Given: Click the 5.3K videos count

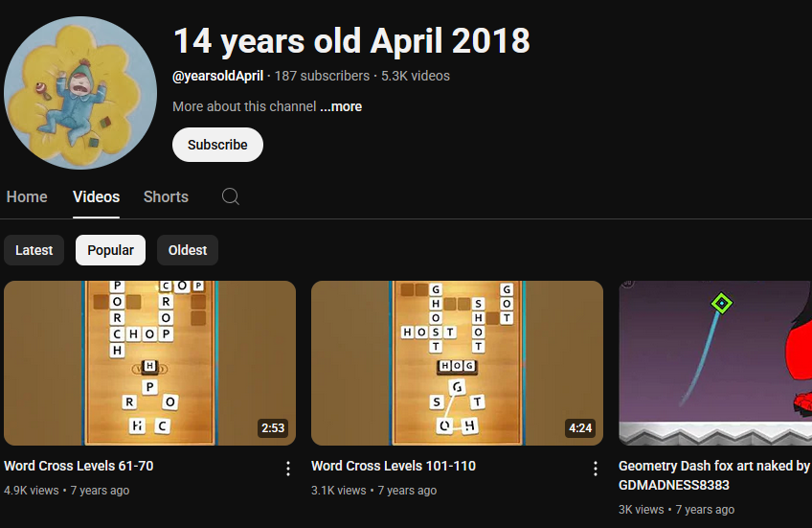Looking at the screenshot, I should point(416,76).
